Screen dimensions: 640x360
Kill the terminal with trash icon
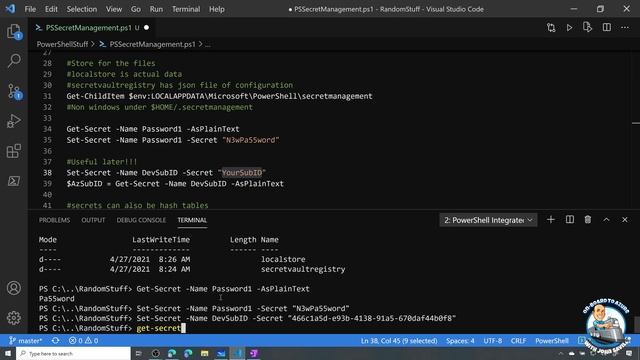pyautogui.click(x=588, y=220)
